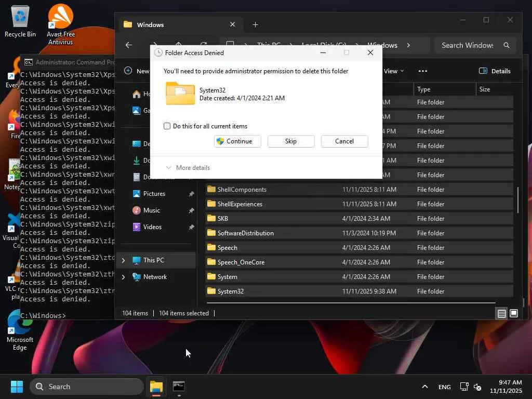Select the Speech_OneCore folder
The width and height of the screenshot is (532, 399).
pyautogui.click(x=360, y=262)
